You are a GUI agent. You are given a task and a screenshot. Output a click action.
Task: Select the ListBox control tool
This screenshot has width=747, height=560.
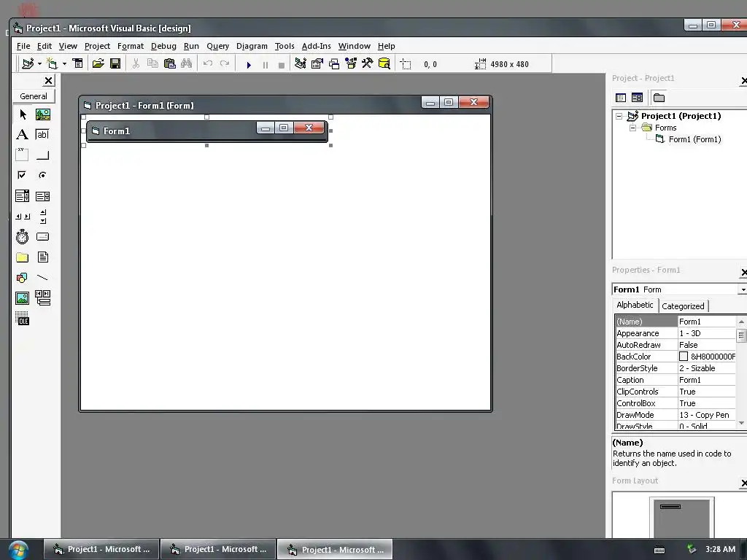pos(43,195)
